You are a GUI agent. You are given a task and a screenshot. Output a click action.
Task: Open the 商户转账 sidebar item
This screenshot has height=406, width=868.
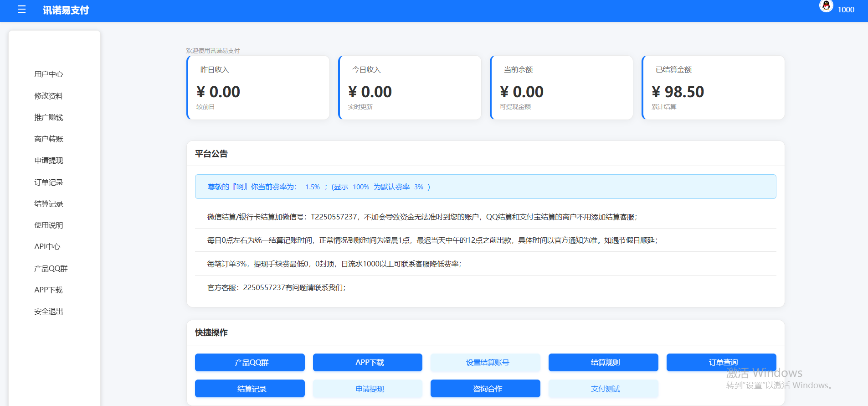49,139
